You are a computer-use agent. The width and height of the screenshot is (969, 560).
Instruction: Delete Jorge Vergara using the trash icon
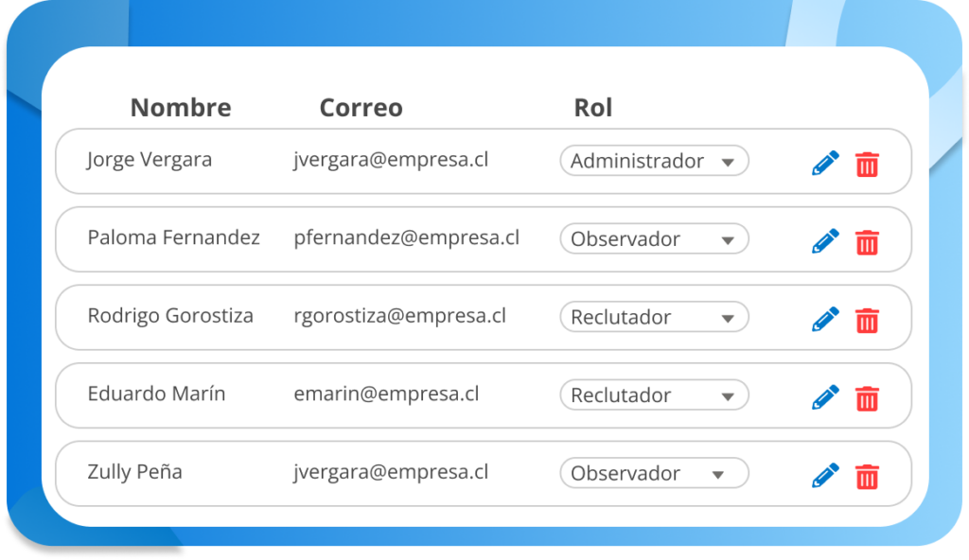click(x=867, y=164)
